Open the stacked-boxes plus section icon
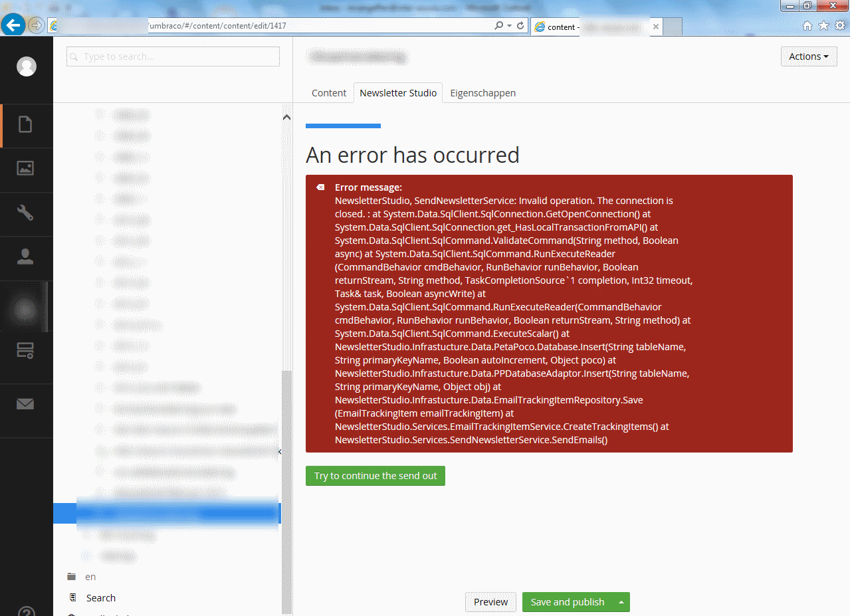Viewport: 850px width, 616px height. [x=25, y=350]
